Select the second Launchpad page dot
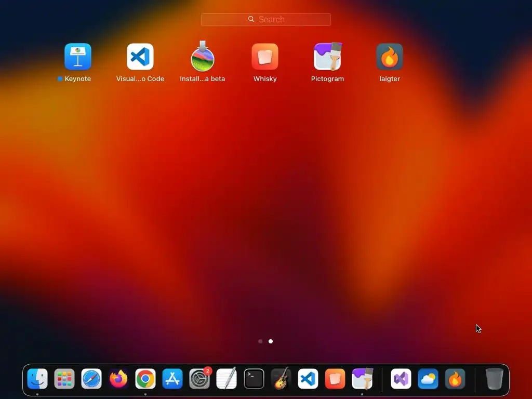 (x=271, y=341)
